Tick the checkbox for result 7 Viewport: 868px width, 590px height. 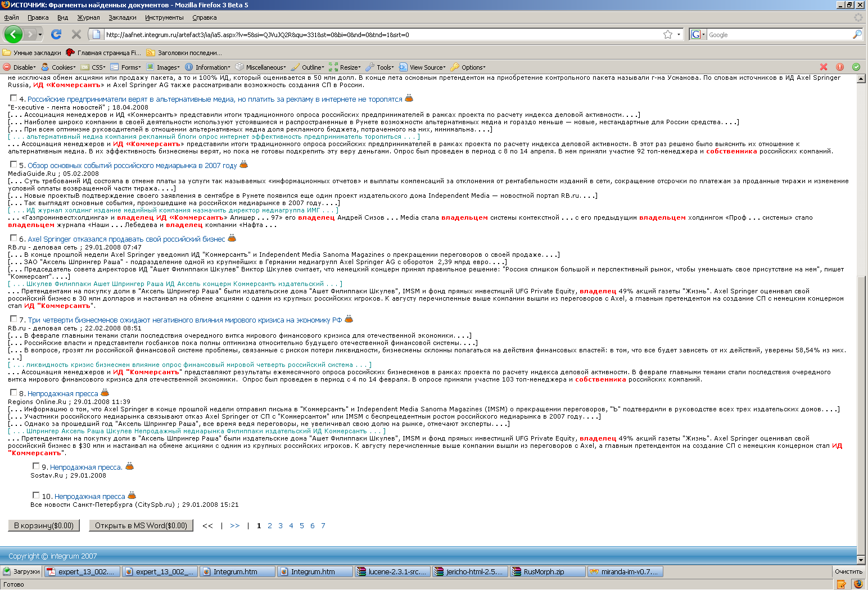click(13, 319)
